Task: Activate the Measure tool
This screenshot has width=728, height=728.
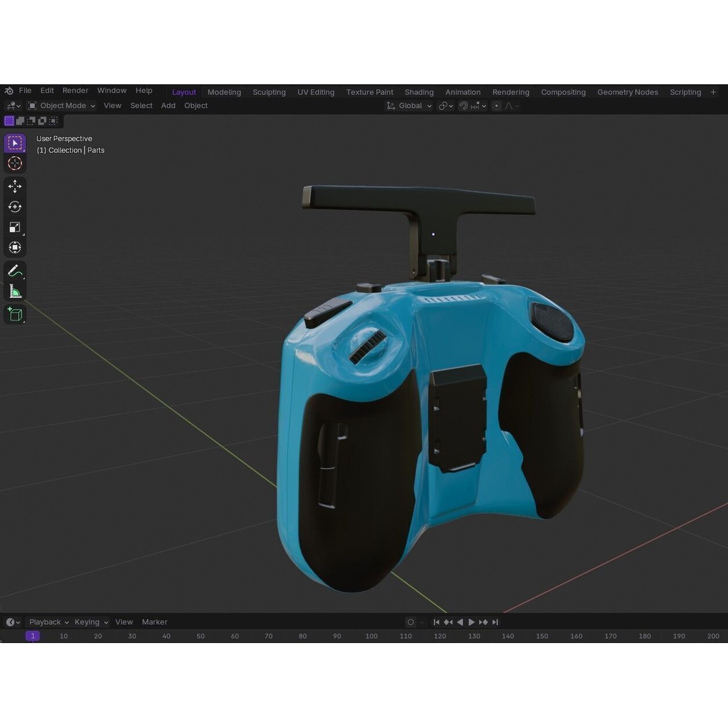Action: coord(15,291)
